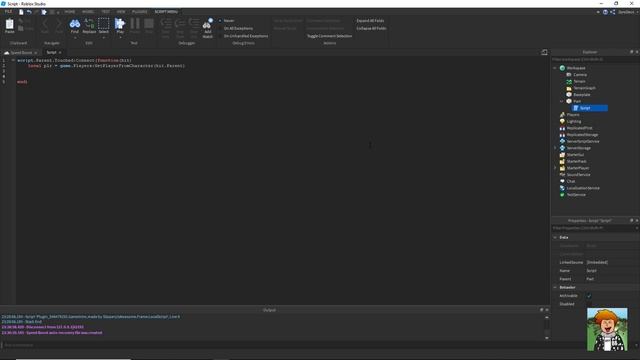Viewport: 640px width, 360px height.
Task: Select the ReplicatedStorage icon
Action: tap(562, 135)
